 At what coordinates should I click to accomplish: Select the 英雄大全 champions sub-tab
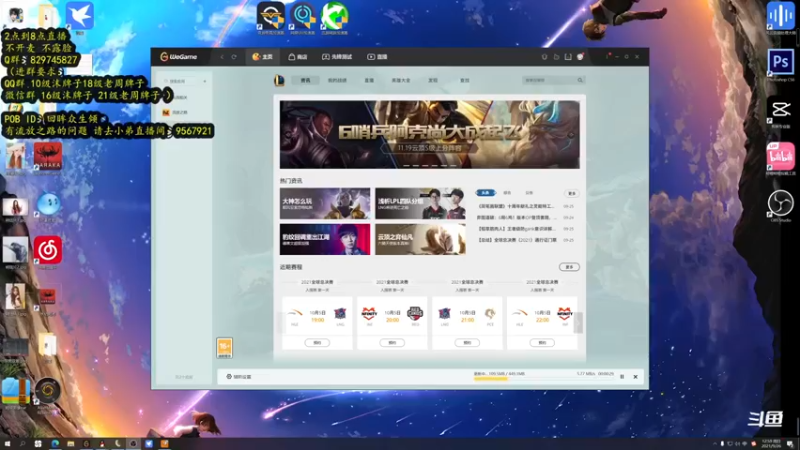pyautogui.click(x=401, y=80)
